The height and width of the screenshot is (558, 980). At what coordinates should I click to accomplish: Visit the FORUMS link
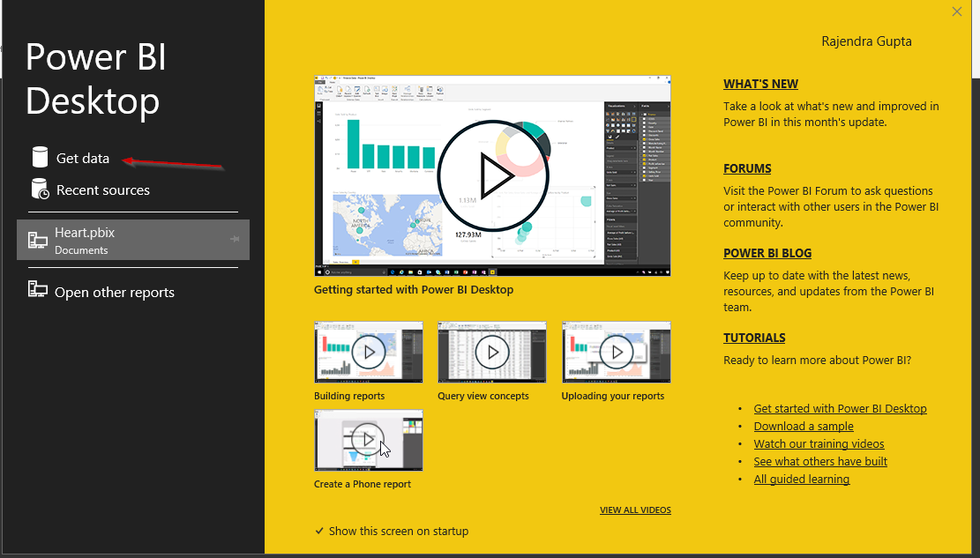[747, 168]
